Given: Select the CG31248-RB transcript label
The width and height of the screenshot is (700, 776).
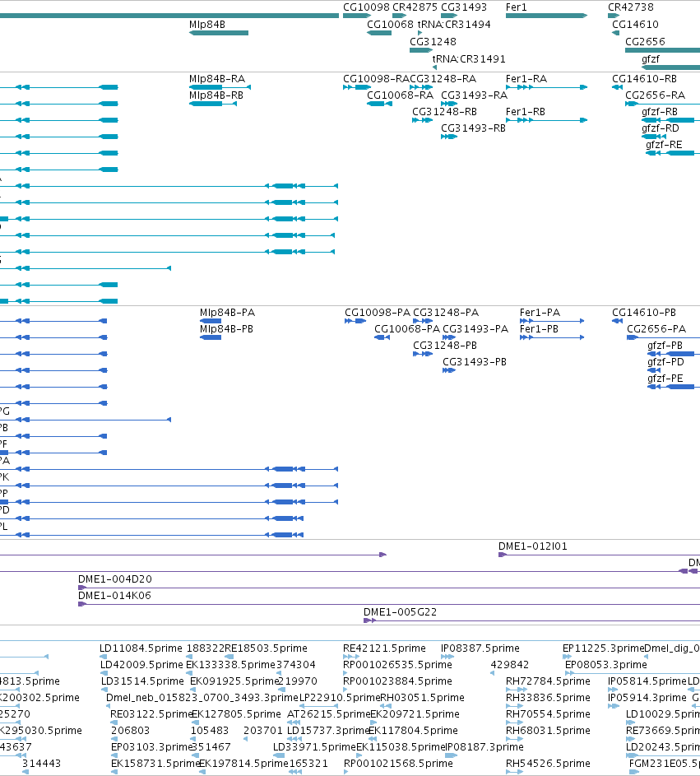Looking at the screenshot, I should point(444,112).
